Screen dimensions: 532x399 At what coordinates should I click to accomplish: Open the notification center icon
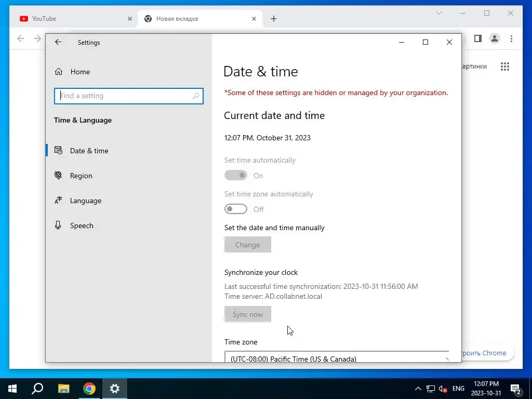pos(516,389)
